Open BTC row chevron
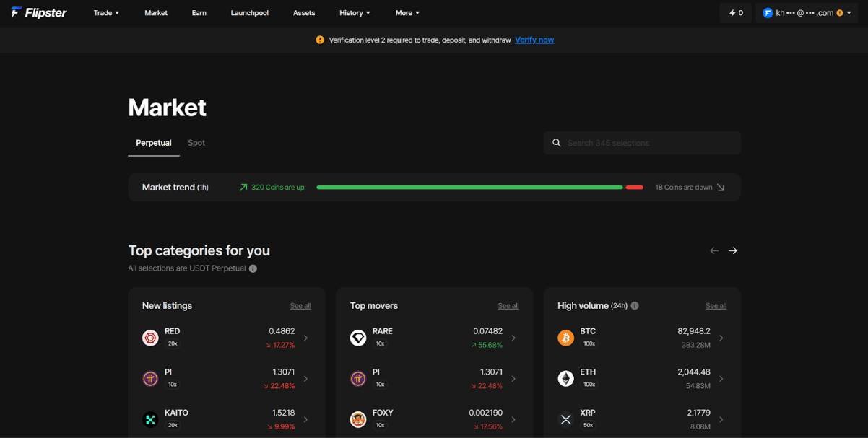868x438 pixels. click(x=721, y=338)
